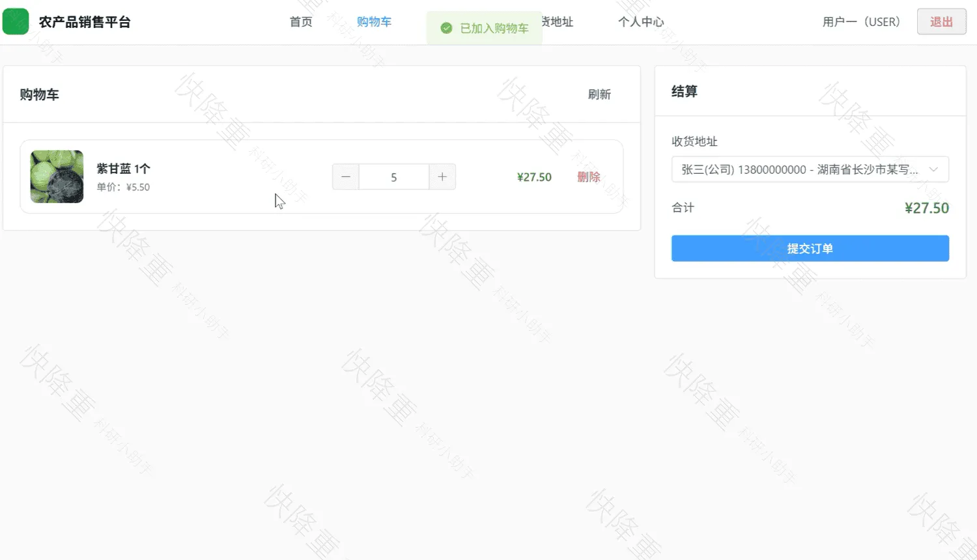Click the 已加入购物车 success check icon
The width and height of the screenshot is (977, 560).
[x=446, y=28]
